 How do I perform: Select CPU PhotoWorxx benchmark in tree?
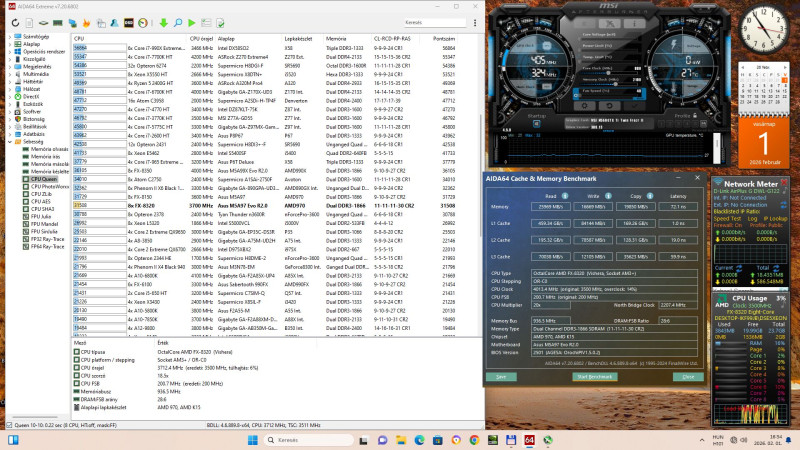pos(49,187)
